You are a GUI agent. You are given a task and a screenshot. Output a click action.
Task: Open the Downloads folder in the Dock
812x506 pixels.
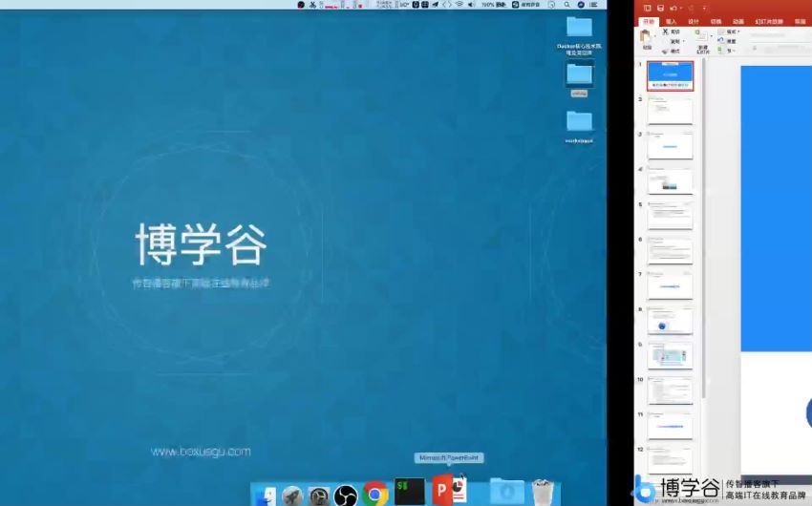(x=507, y=491)
